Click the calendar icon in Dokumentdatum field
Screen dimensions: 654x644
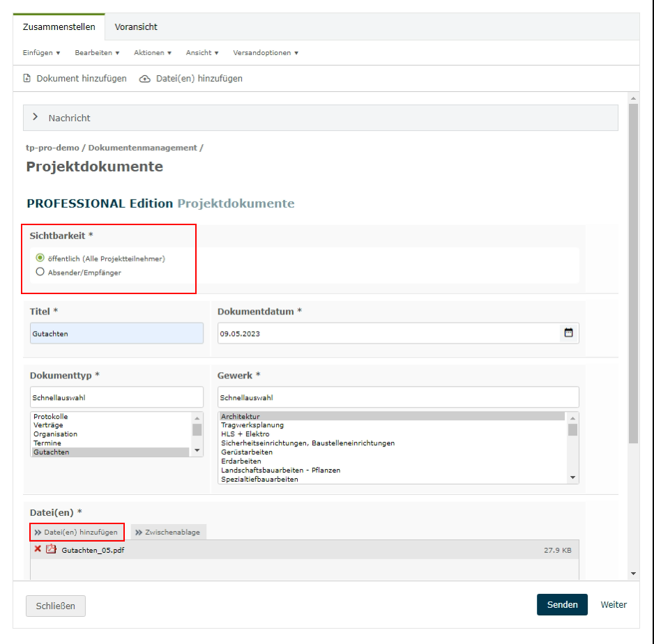568,333
